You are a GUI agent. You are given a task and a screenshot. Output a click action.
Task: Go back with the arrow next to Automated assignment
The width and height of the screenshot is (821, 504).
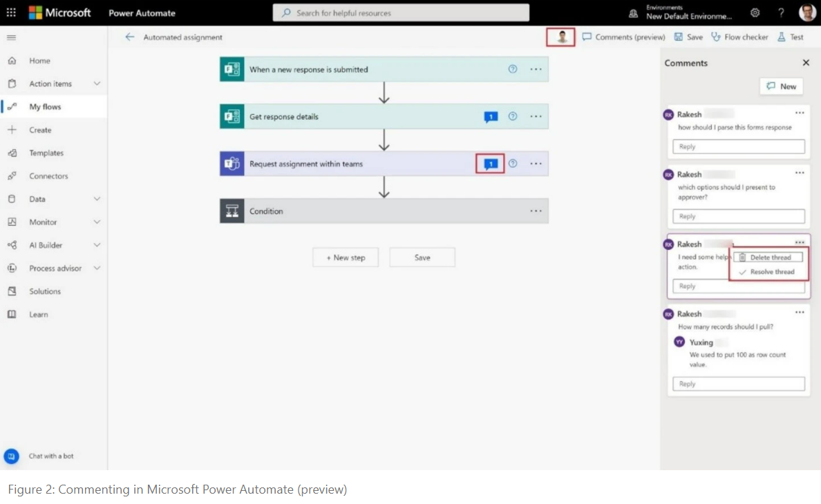click(x=129, y=37)
